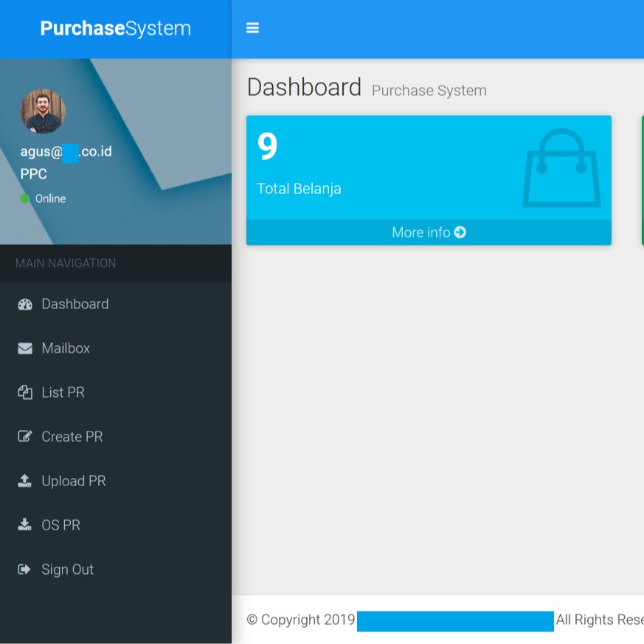Select the Create PR pencil icon
The height and width of the screenshot is (644, 644).
click(x=24, y=436)
